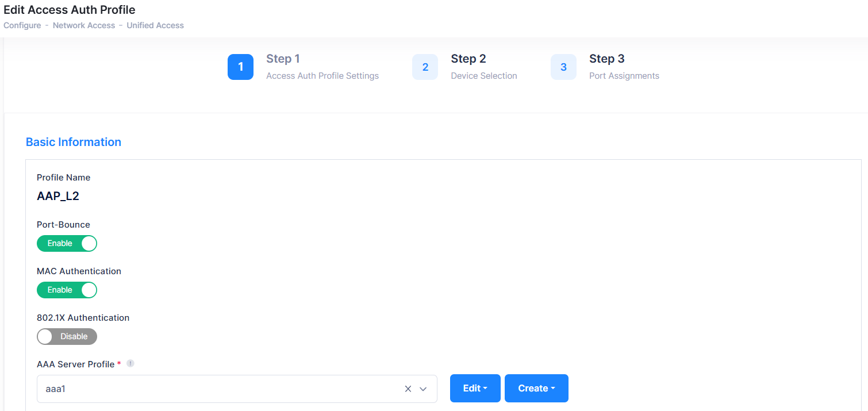
Task: Disable MAC Authentication
Action: click(x=67, y=290)
